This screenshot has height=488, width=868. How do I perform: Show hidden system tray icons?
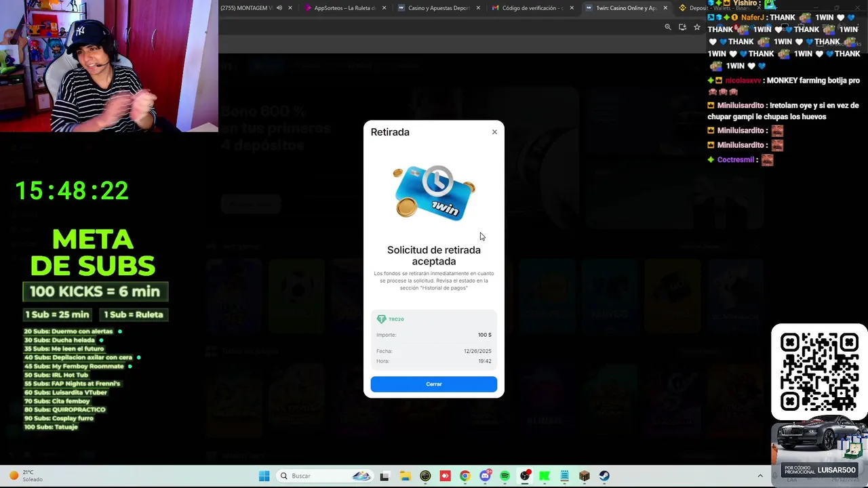(760, 476)
